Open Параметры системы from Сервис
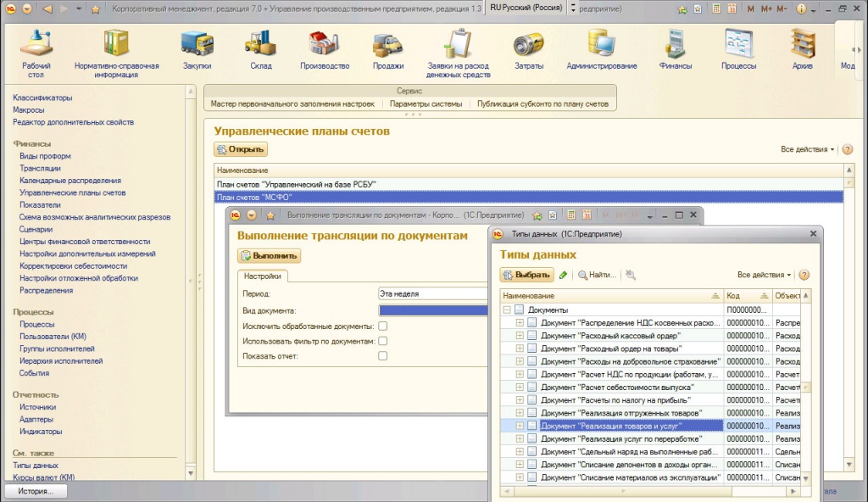This screenshot has width=868, height=502. point(426,103)
